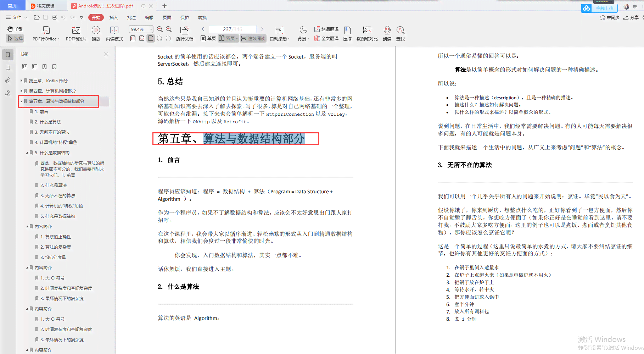The width and height of the screenshot is (644, 354).
Task: Open 背景 background options
Action: click(x=303, y=34)
